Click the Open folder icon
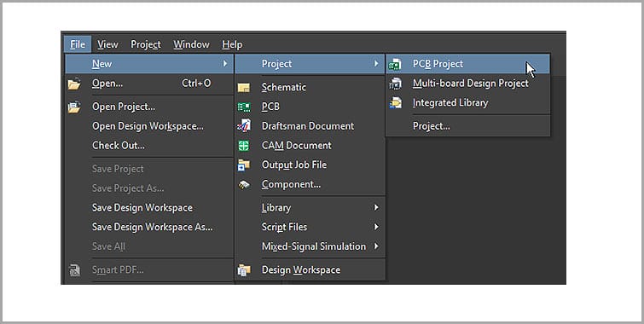Screen dimensions: 644x324 click(74, 84)
